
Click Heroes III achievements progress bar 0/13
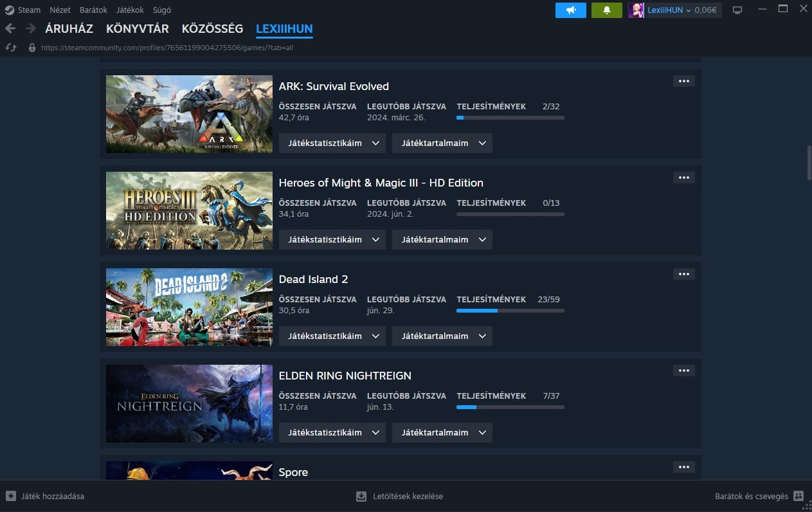(x=510, y=214)
